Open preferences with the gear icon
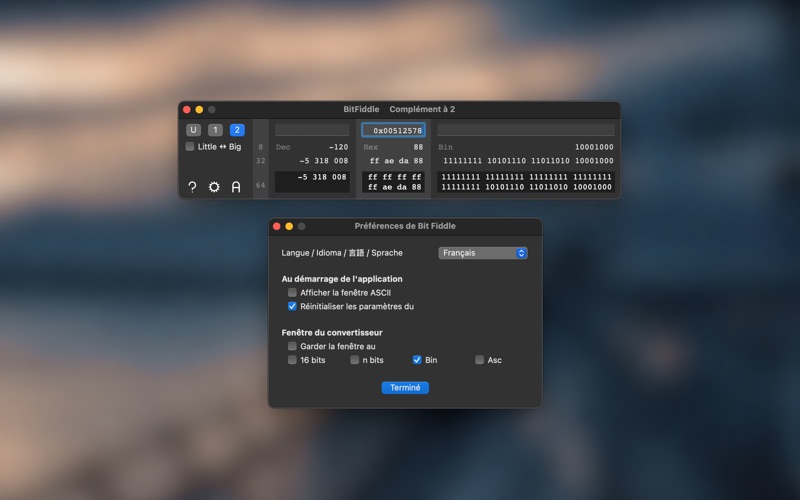The height and width of the screenshot is (500, 800). (x=214, y=187)
